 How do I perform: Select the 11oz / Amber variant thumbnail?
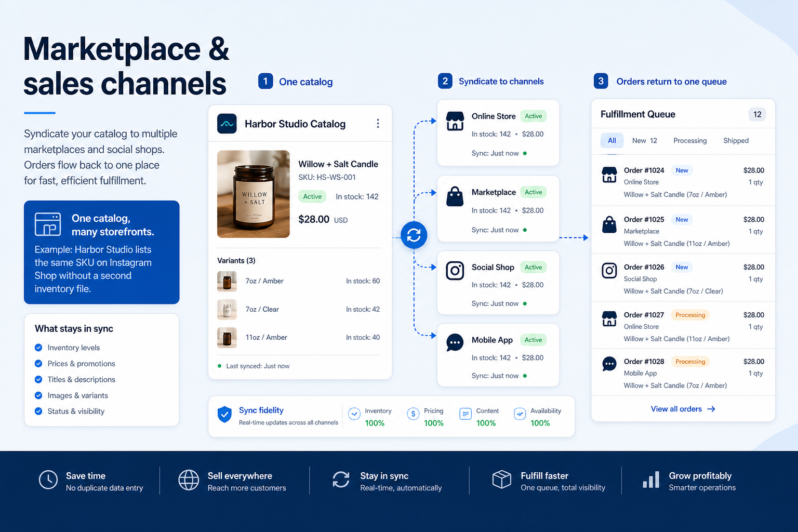click(x=227, y=338)
